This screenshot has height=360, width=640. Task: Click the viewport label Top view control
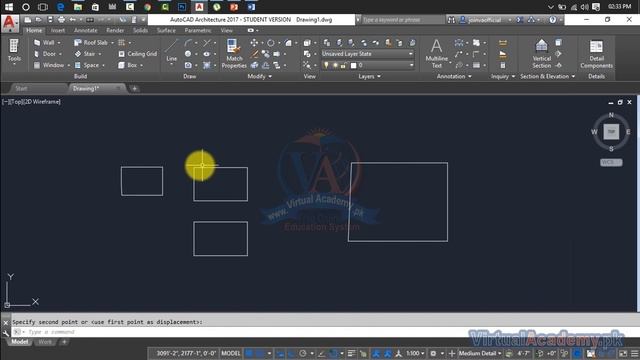point(17,102)
